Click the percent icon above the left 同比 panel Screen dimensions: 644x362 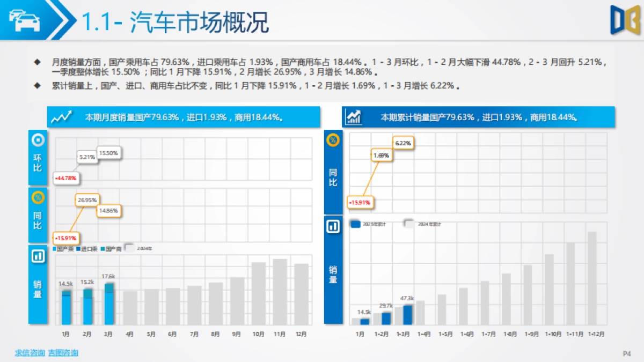tap(38, 198)
